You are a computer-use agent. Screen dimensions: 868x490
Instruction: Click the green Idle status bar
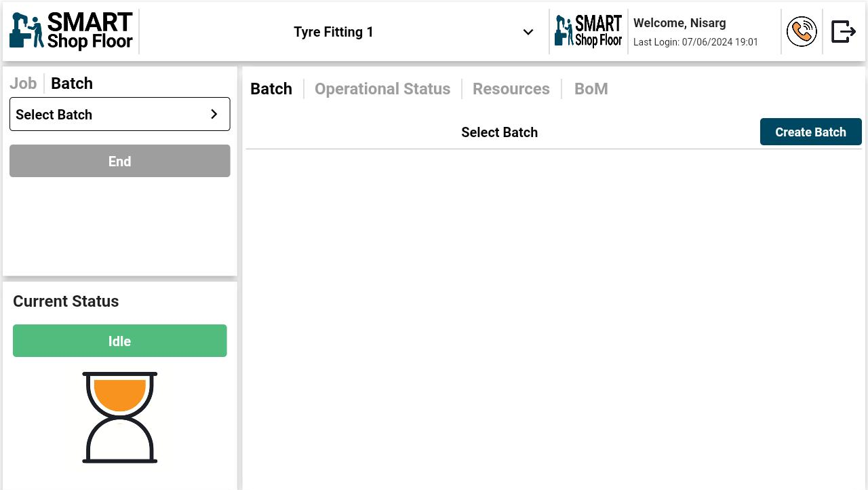[119, 341]
